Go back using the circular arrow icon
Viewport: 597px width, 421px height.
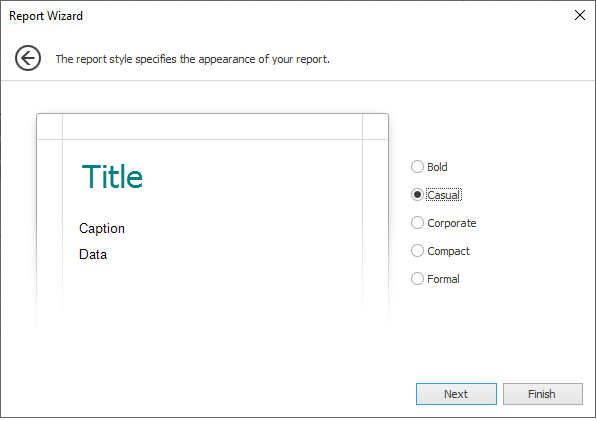point(28,58)
